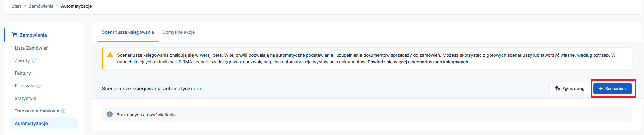
Task: Open the 'Dowiedz się więcej o scenariuszach księgowych' link
Action: coord(418,62)
